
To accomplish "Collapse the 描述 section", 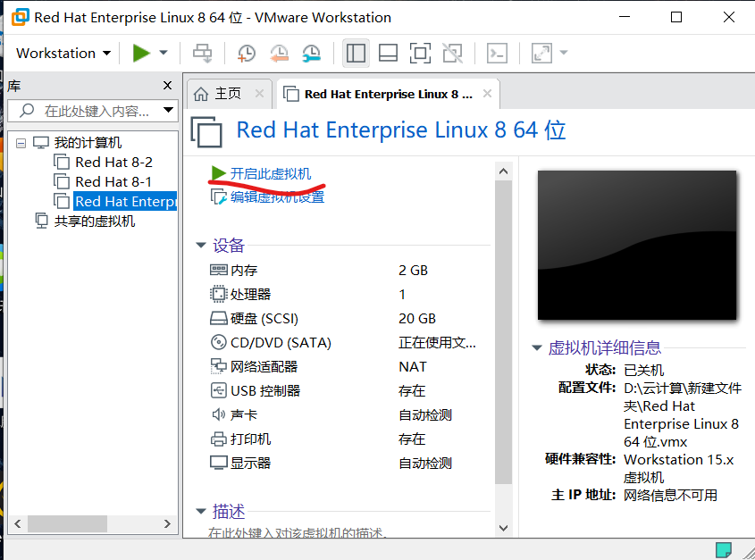I will 201,512.
